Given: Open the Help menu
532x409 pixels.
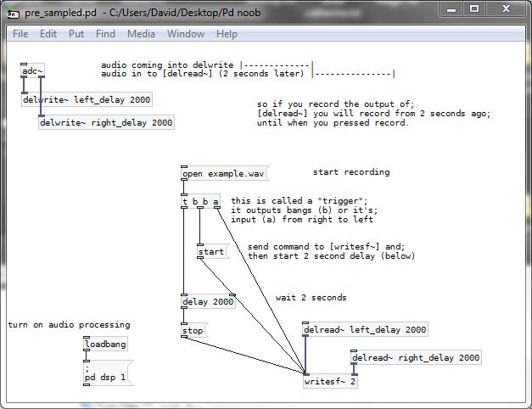Looking at the screenshot, I should point(227,34).
